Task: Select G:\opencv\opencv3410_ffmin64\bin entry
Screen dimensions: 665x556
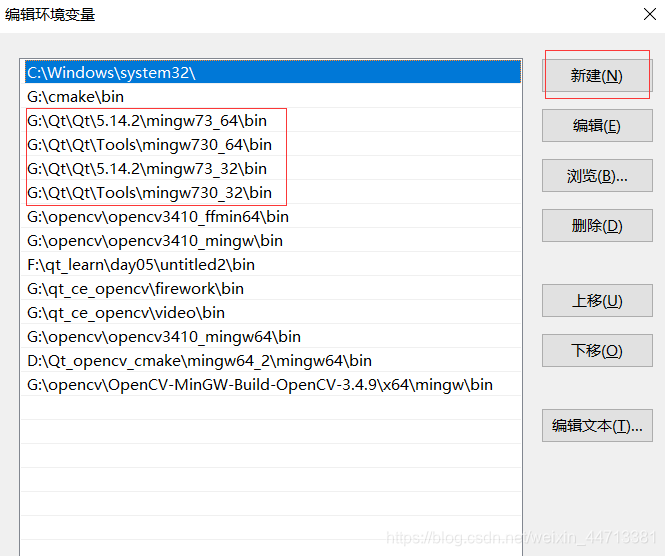Action: click(271, 216)
